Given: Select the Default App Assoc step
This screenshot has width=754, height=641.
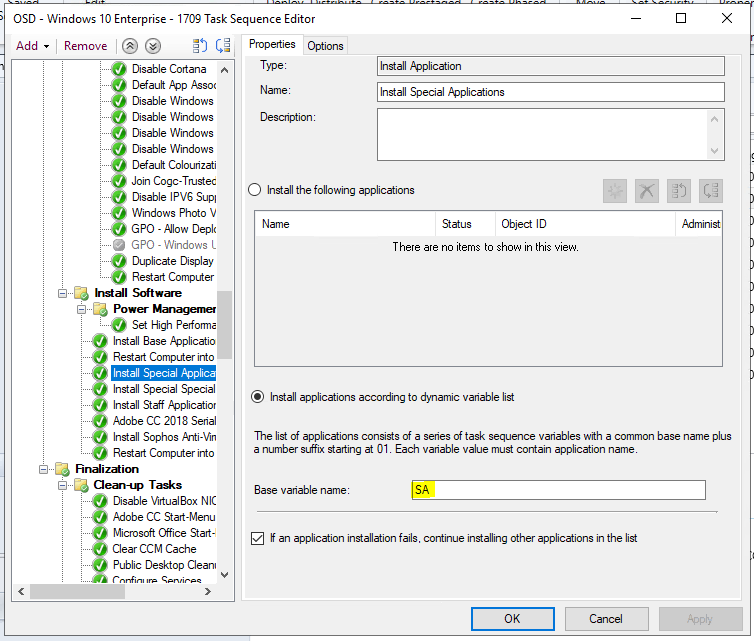Looking at the screenshot, I should [174, 85].
